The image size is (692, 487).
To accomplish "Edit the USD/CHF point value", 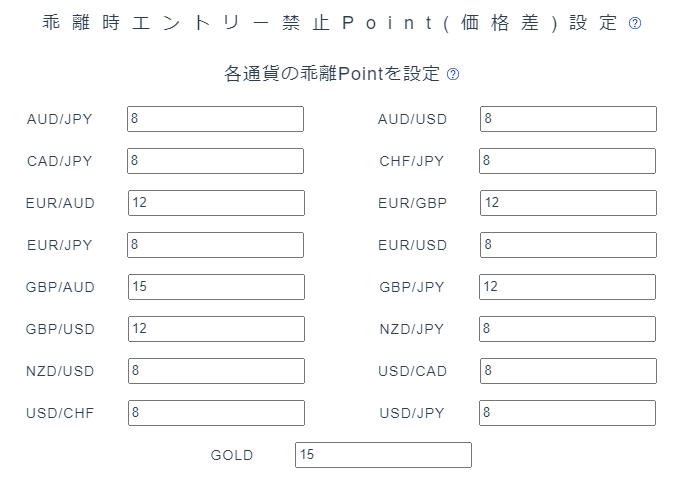I will click(x=216, y=412).
